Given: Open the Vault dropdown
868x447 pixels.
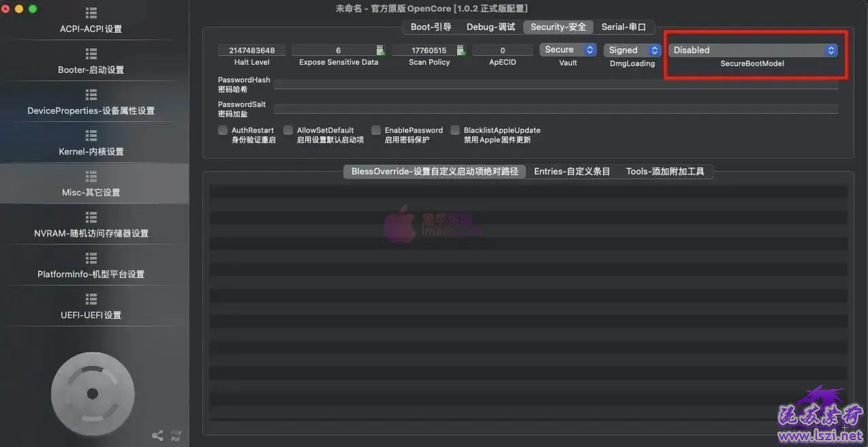Looking at the screenshot, I should (568, 50).
